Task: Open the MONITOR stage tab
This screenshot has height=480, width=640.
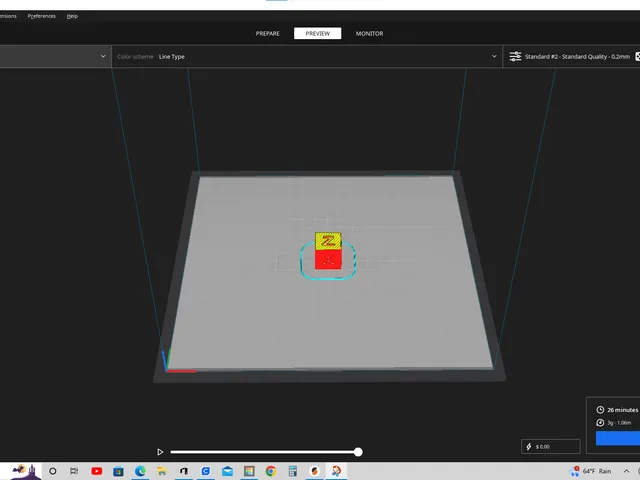Action: click(x=369, y=33)
